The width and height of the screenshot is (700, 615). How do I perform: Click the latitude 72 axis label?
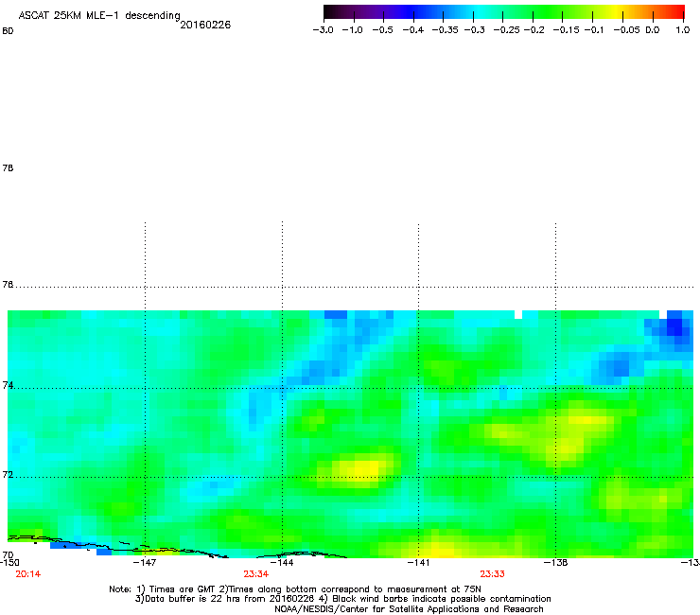(x=8, y=475)
